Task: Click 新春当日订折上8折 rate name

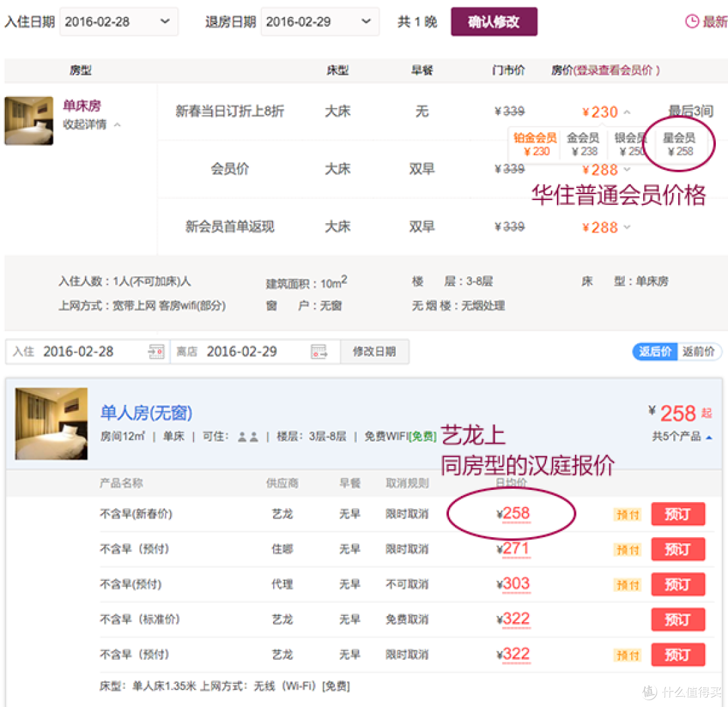Action: tap(230, 111)
